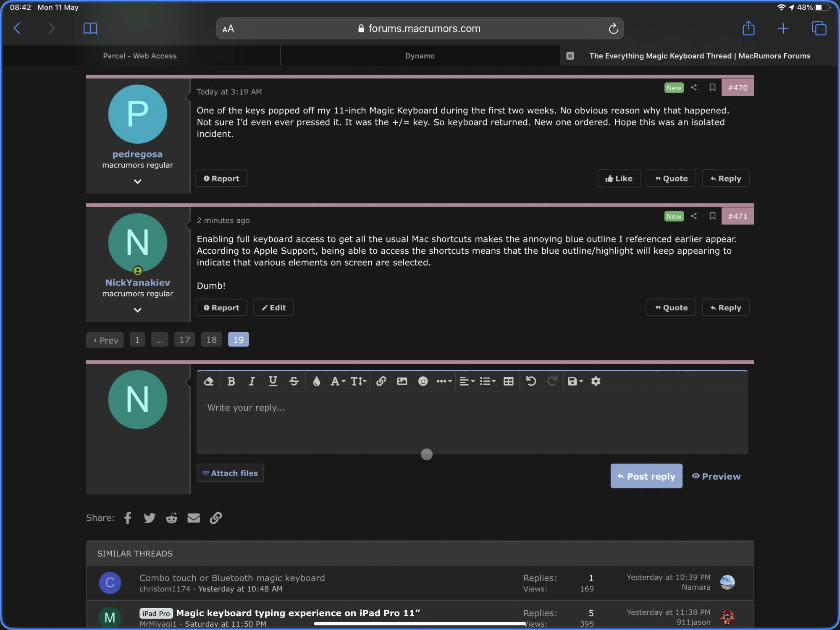Image resolution: width=840 pixels, height=630 pixels.
Task: Bookmark post #471
Action: tap(712, 216)
